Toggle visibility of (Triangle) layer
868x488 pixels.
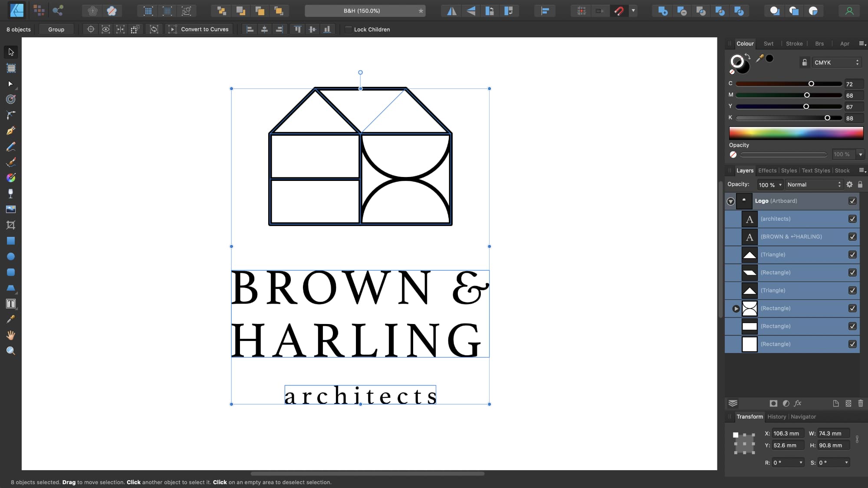[x=854, y=255]
